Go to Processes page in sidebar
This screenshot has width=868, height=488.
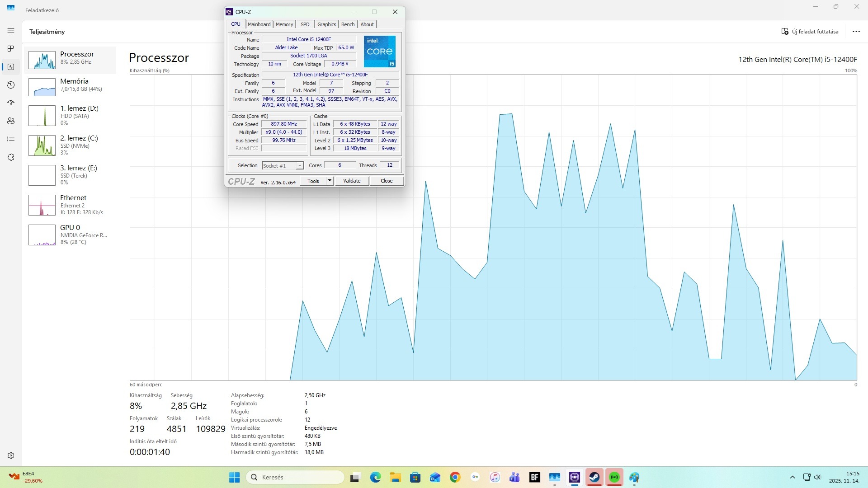(x=11, y=48)
